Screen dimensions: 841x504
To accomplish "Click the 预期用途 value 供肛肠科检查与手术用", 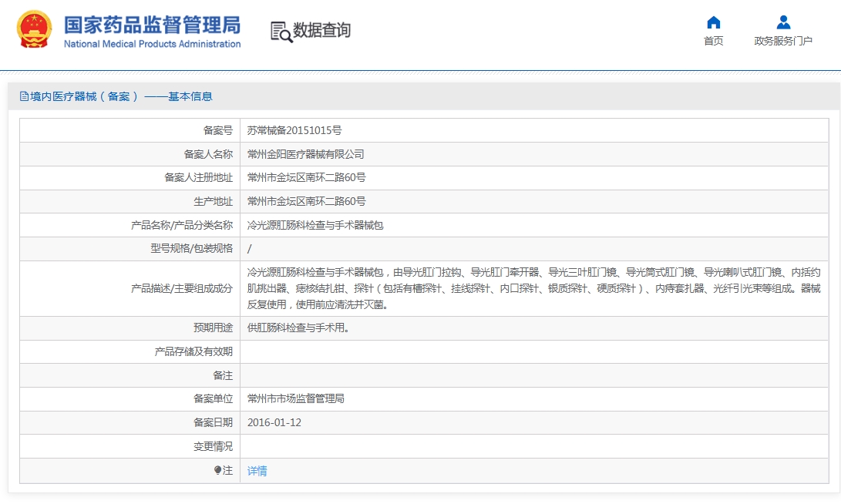I will (x=298, y=328).
